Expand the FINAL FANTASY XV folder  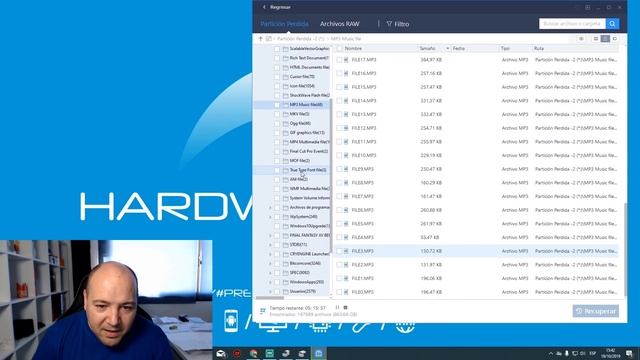270,236
